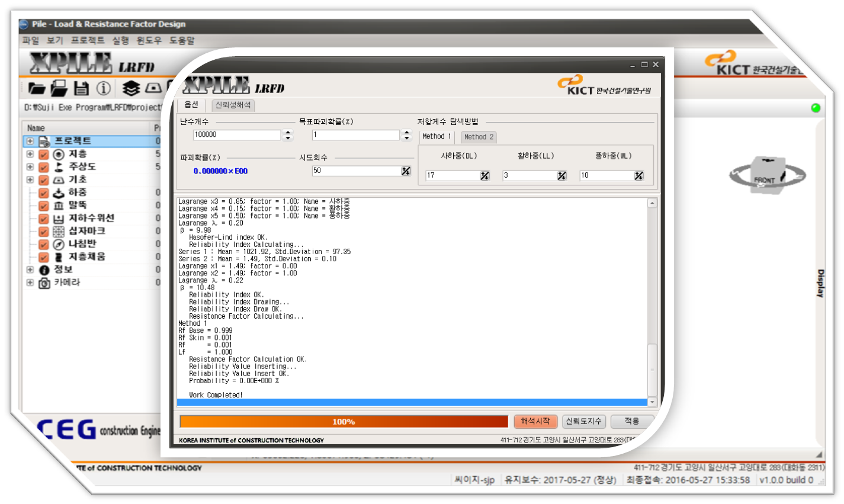Select the Method 1 tab

[437, 136]
